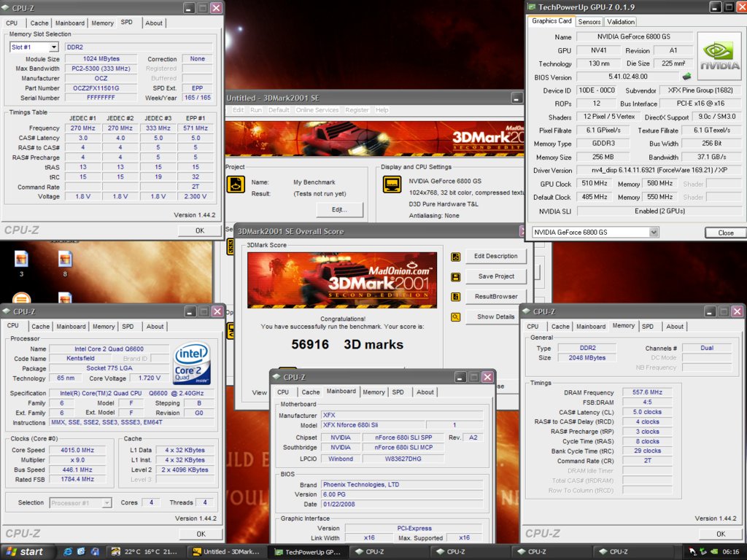Image resolution: width=747 pixels, height=560 pixels.
Task: Click the Max Bandwidth PC2-5300 (333 MHz) value
Action: click(101, 69)
